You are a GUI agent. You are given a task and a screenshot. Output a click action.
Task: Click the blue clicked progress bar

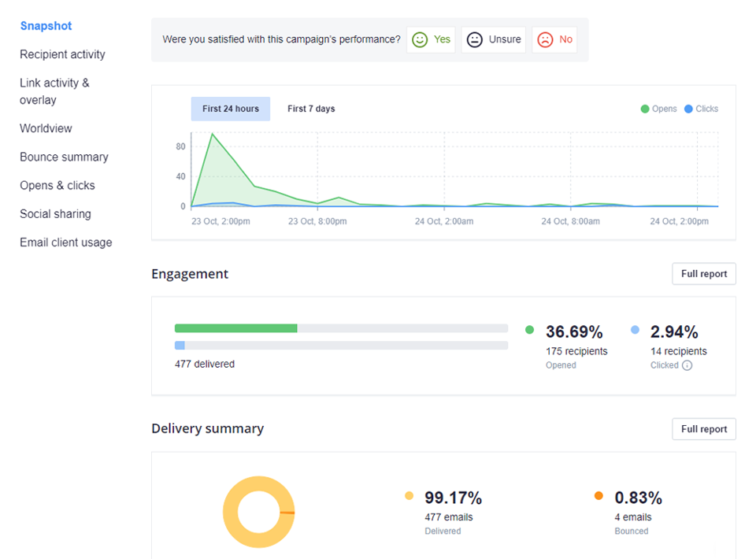[180, 346]
